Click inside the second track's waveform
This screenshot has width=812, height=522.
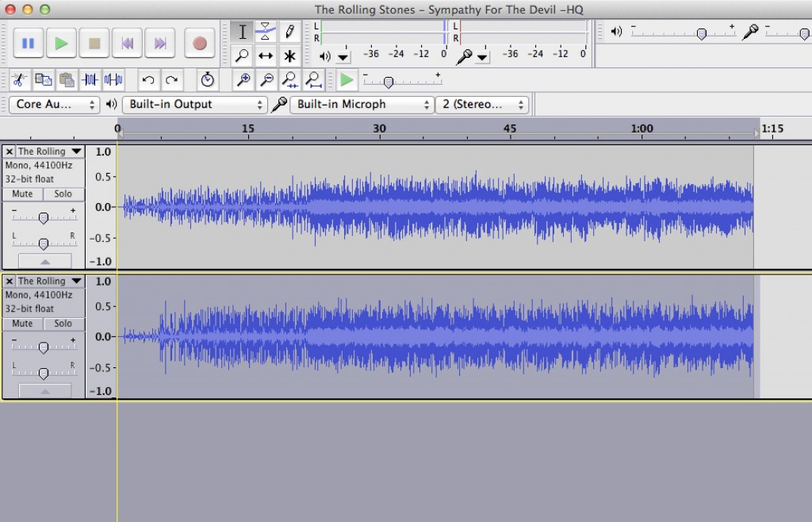pyautogui.click(x=435, y=336)
